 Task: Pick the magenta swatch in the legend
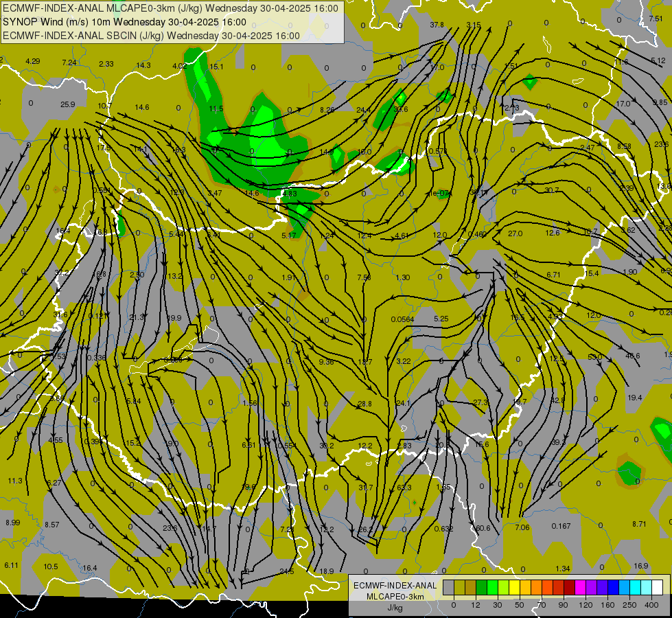(x=580, y=587)
